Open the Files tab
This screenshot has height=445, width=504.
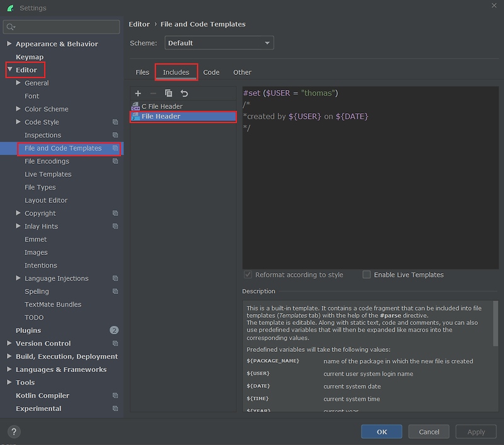142,72
